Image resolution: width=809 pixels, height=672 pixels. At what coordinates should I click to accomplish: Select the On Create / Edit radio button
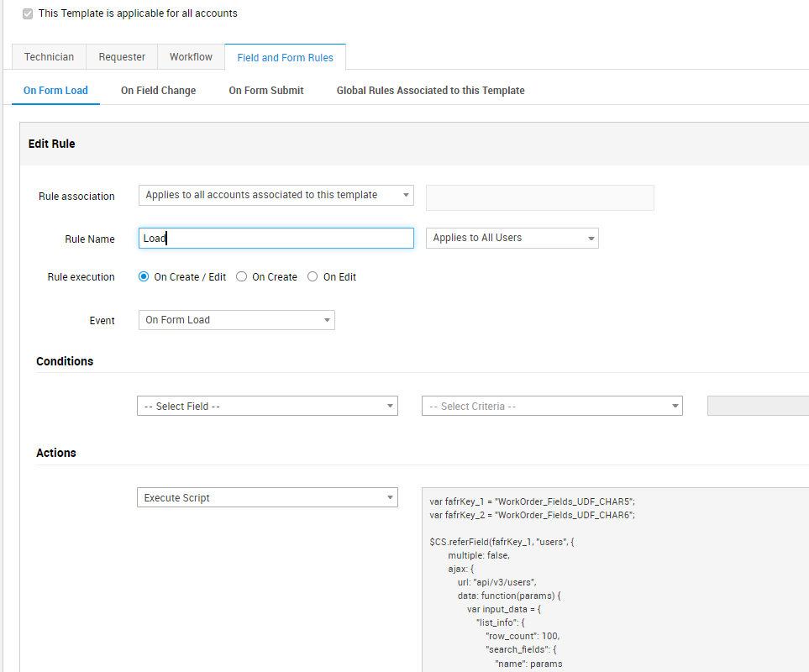[x=144, y=277]
